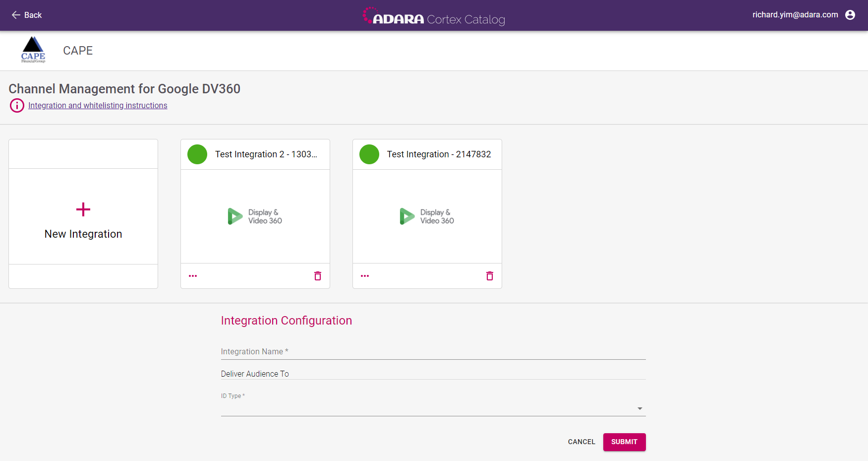Click the CAPE Financial Group logo

coord(33,50)
